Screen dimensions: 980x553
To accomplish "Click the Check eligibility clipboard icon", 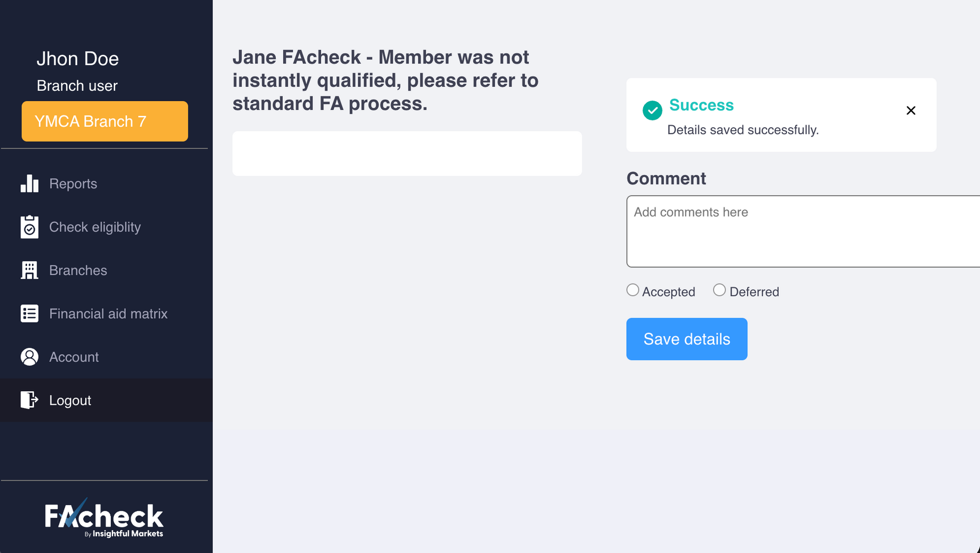I will [30, 227].
